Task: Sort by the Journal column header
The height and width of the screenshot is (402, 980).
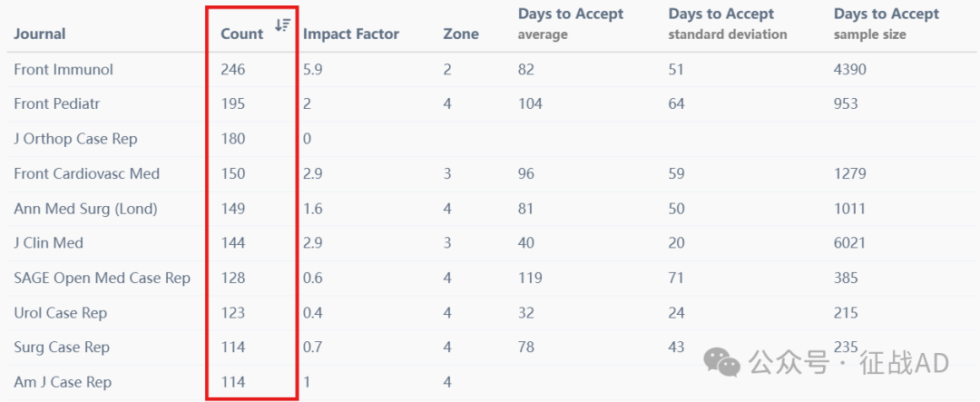Action: pyautogui.click(x=39, y=34)
